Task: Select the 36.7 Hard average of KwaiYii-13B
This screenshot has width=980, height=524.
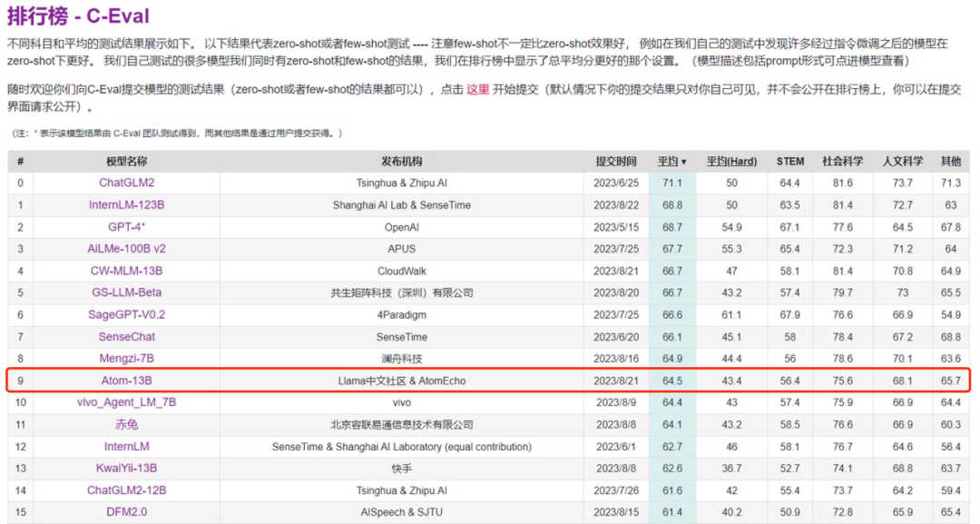Action: click(x=731, y=469)
